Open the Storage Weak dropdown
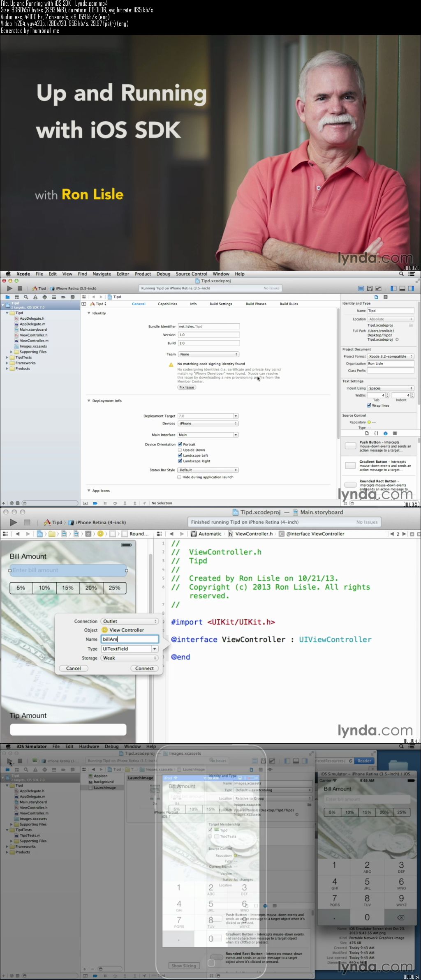Image resolution: width=421 pixels, height=980 pixels. (130, 658)
